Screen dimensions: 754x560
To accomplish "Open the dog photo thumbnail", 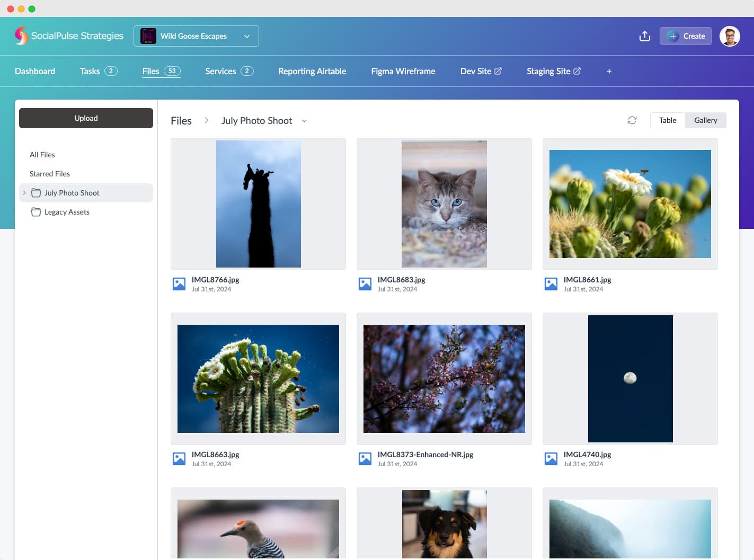I will pyautogui.click(x=445, y=524).
